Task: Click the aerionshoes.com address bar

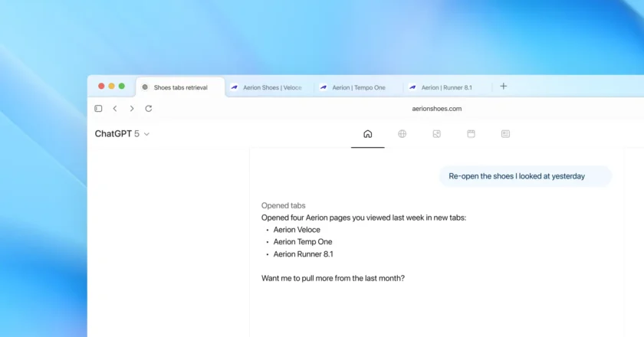Action: pos(436,109)
